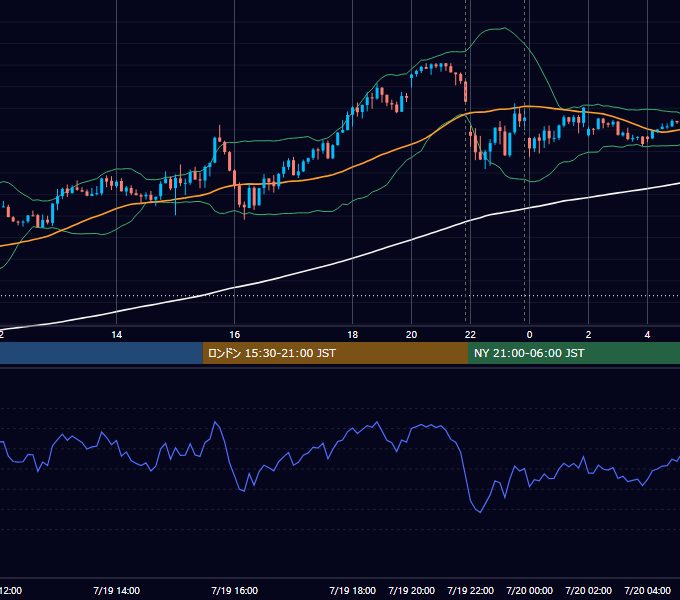The width and height of the screenshot is (680, 600).
Task: Click the London session bar labeled 15:30-21:00 JST
Action: point(335,353)
